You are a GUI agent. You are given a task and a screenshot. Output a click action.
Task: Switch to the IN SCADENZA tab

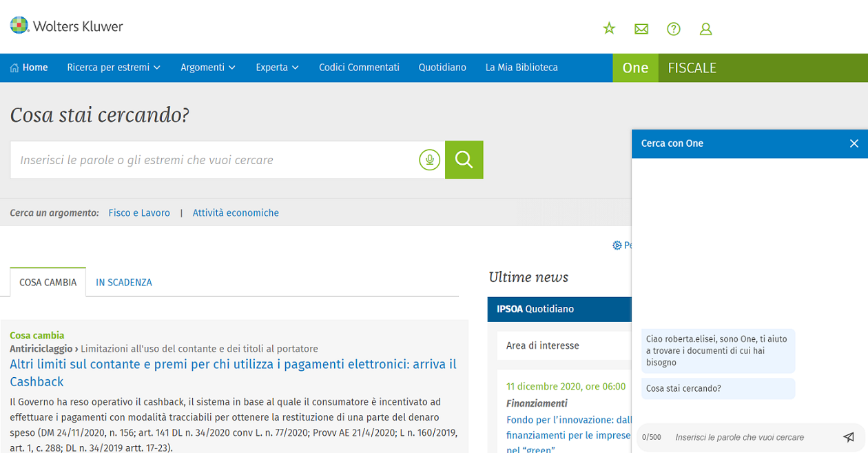point(124,283)
